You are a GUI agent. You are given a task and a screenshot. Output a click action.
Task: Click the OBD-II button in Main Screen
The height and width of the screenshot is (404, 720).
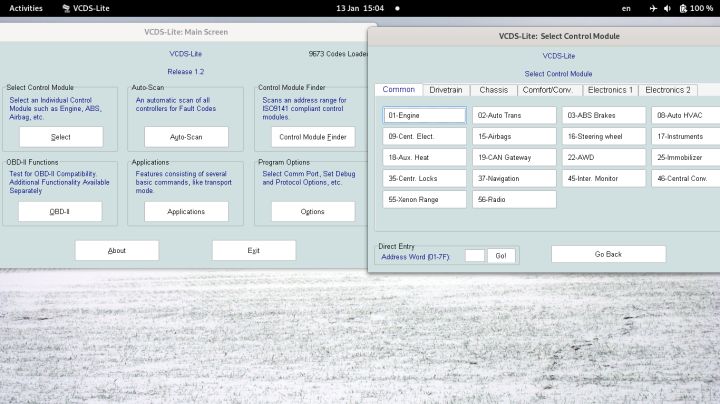[60, 212]
